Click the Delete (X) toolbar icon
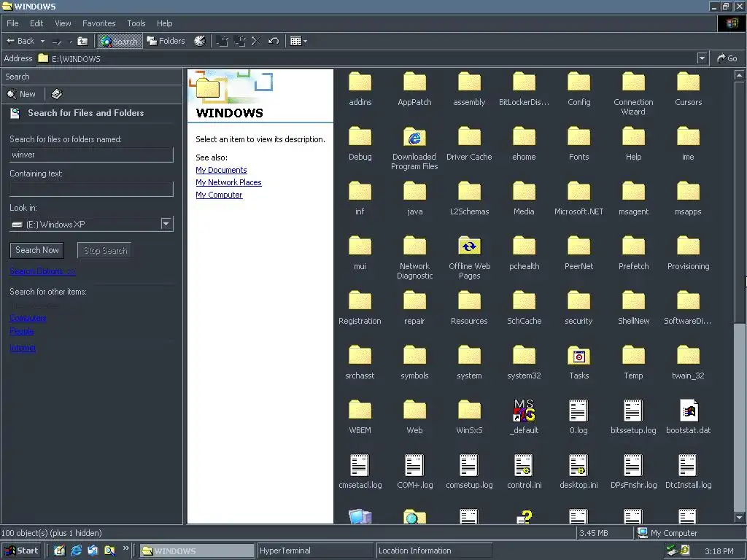 (256, 41)
